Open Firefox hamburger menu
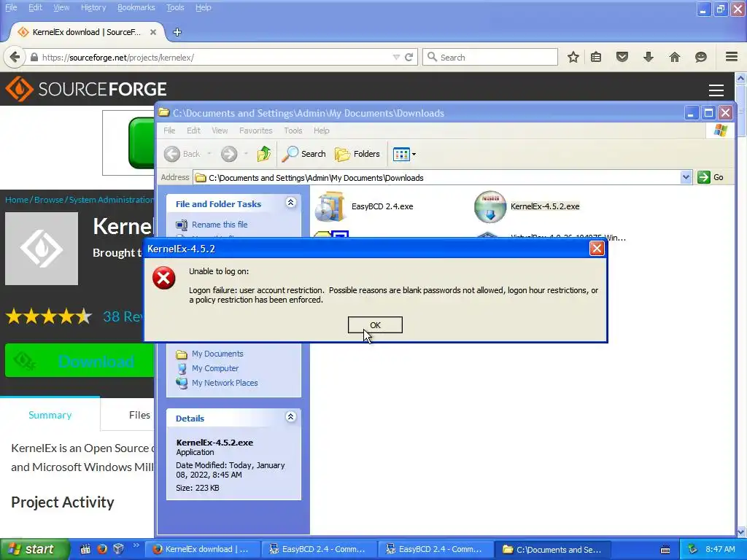This screenshot has width=747, height=560. point(732,57)
